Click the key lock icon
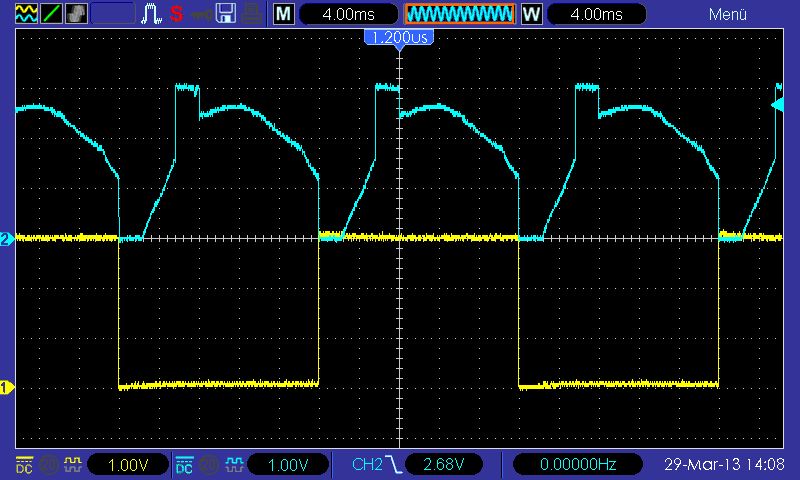 click(201, 14)
